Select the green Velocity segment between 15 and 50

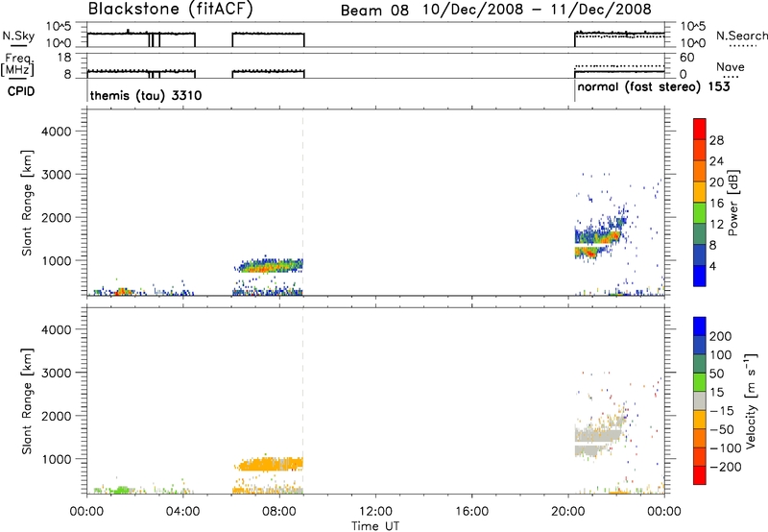700,382
